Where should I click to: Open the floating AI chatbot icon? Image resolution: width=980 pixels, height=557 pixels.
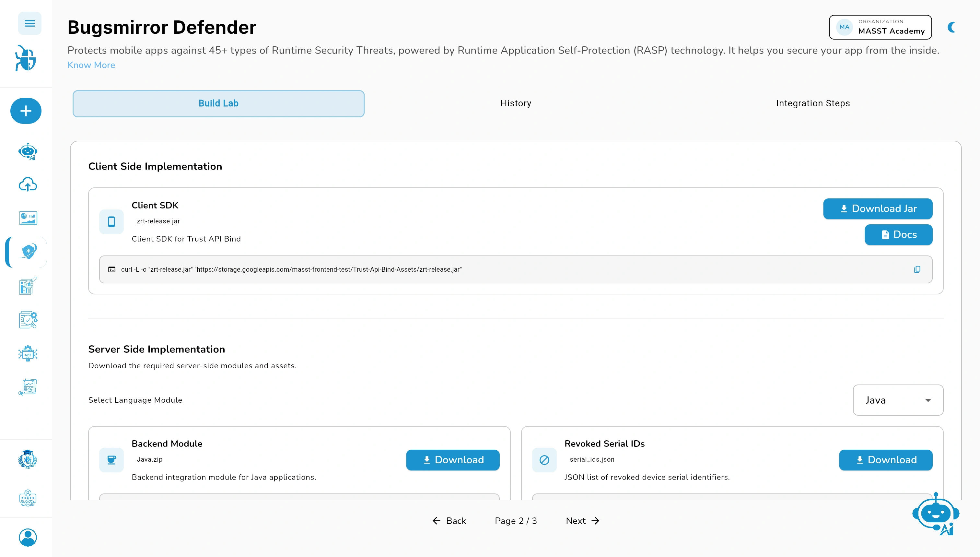pos(936,515)
